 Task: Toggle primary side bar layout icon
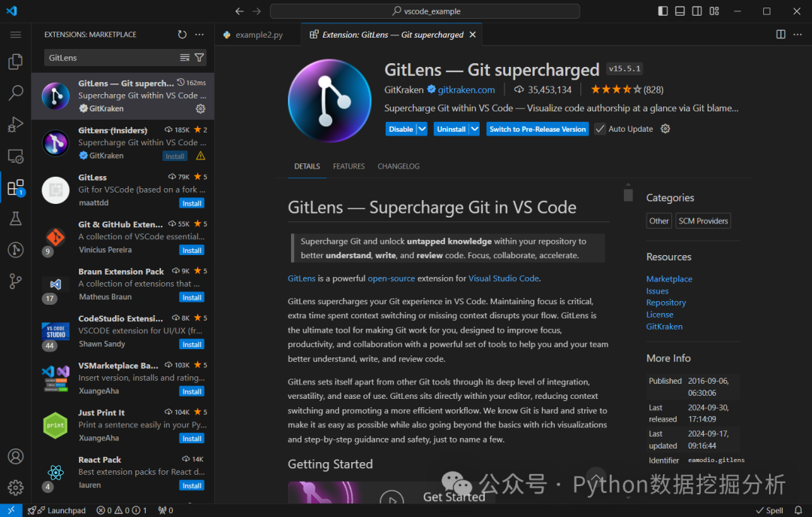(663, 11)
